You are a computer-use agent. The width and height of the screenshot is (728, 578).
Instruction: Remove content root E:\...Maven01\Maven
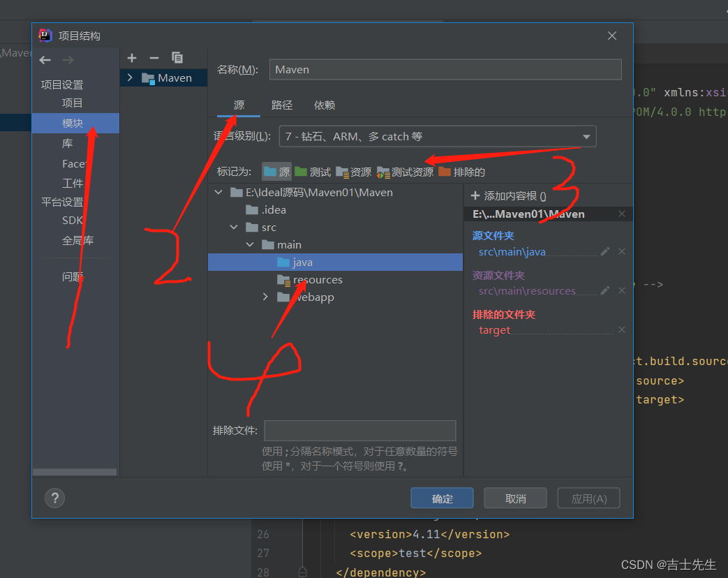click(622, 214)
